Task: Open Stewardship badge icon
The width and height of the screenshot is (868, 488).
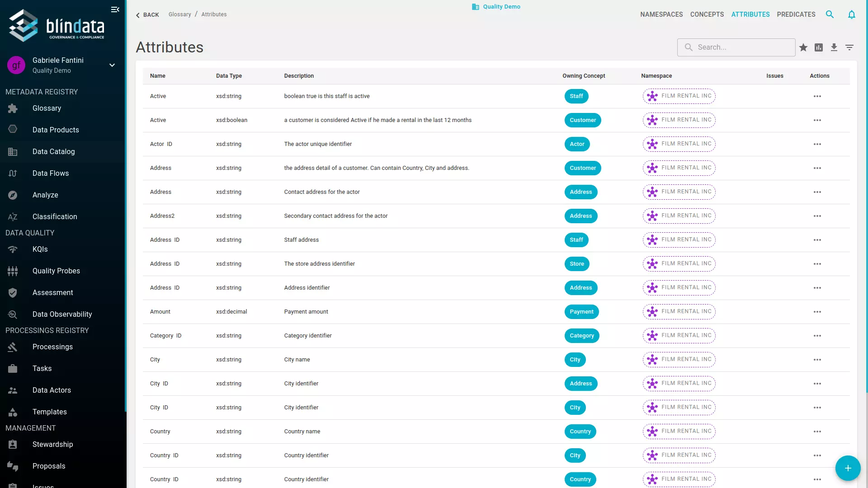Action: click(x=13, y=445)
